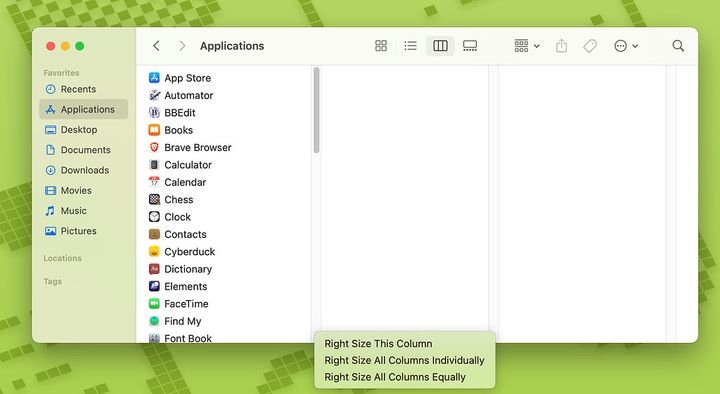
Task: Click the Elements app icon
Action: tap(154, 287)
